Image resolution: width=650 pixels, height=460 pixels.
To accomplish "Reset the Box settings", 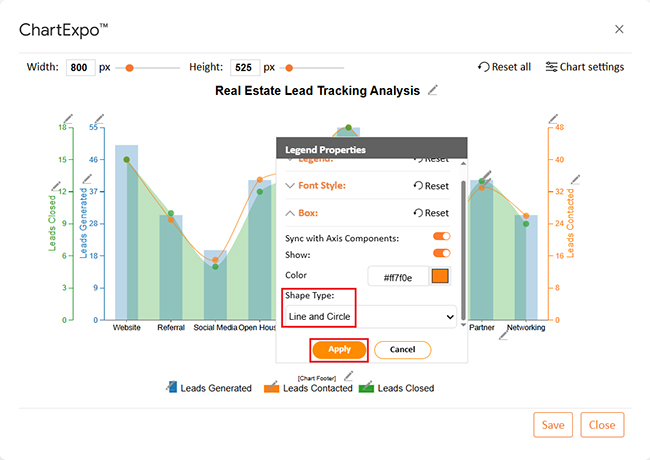I will [x=431, y=213].
